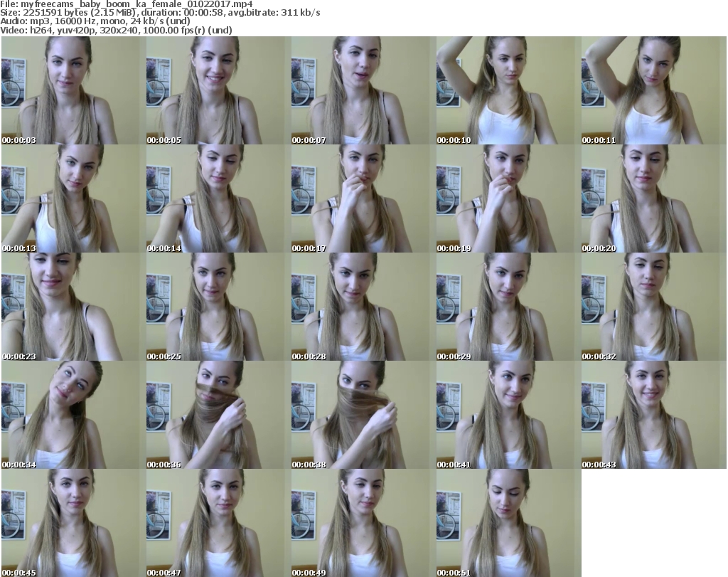The image size is (728, 577).
Task: Select the thumbnail frame timestamped 00:00:23
Action: tap(73, 307)
